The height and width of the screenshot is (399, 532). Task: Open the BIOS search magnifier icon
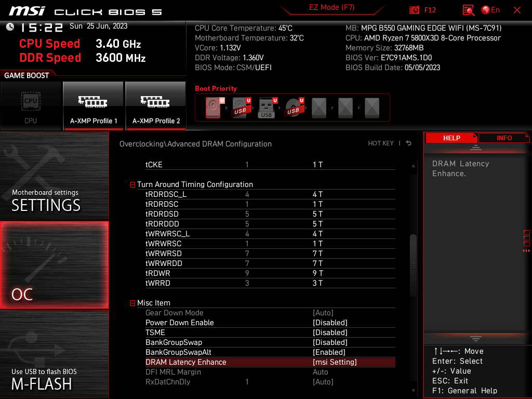[468, 10]
